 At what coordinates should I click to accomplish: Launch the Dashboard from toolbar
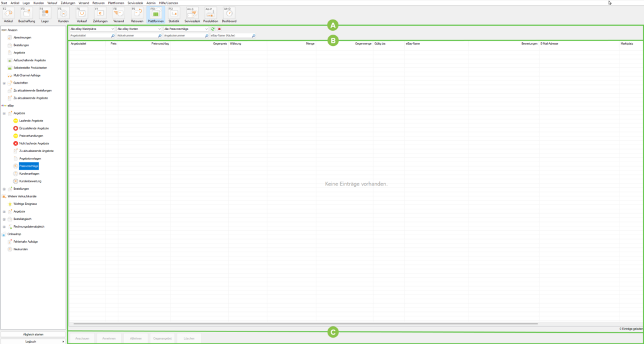230,15
